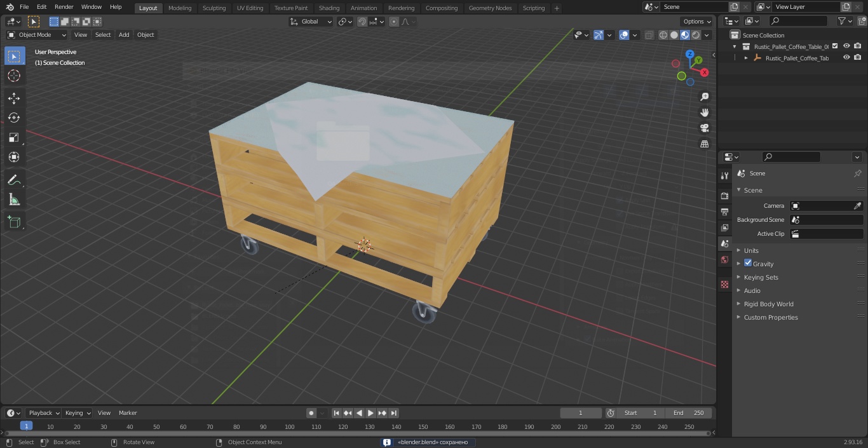Switch to the UV Editing workspace tab
This screenshot has height=448, width=868.
250,8
